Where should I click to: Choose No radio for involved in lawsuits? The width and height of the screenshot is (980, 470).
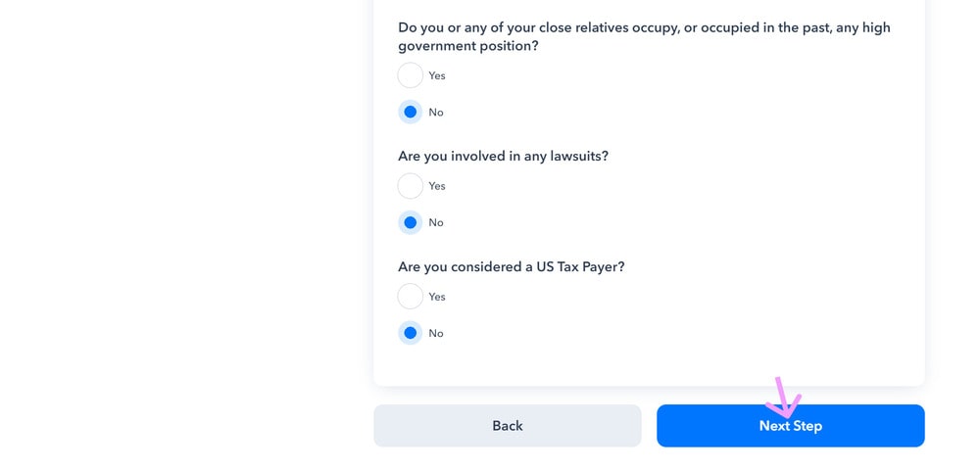pos(411,223)
